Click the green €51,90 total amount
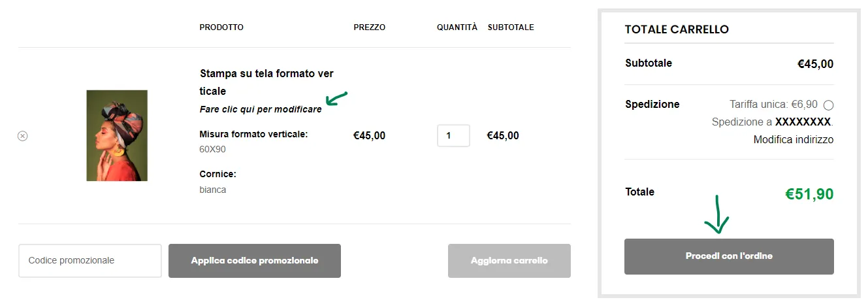 [x=809, y=194]
